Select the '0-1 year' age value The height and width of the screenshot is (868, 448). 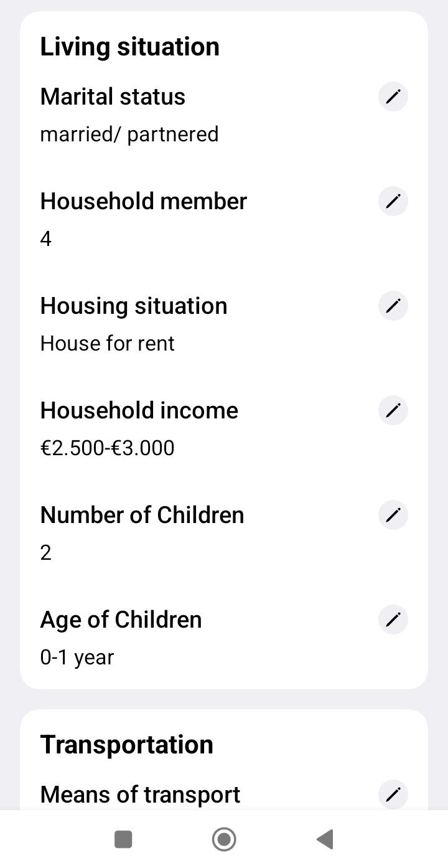point(77,658)
